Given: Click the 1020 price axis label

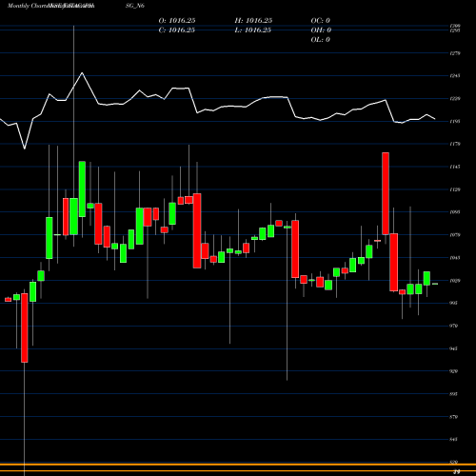Looking at the screenshot, I should pos(455,281).
